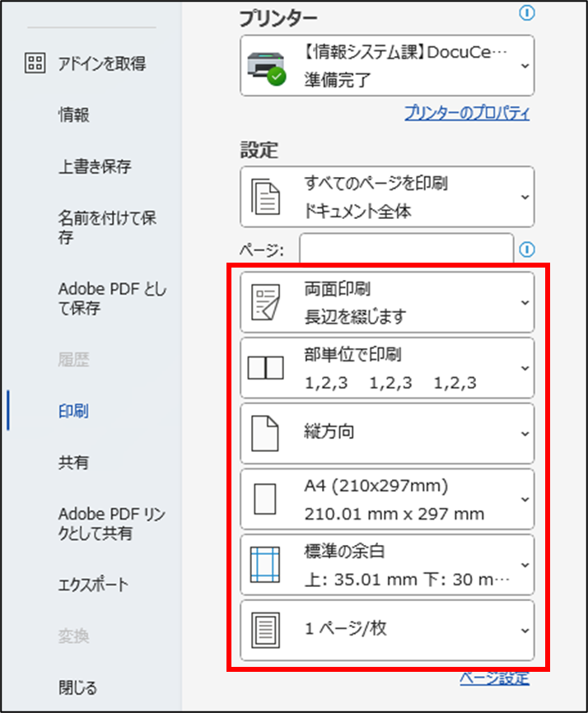The height and width of the screenshot is (713, 588).
Task: Click the printer device icon with green checkmark
Action: click(x=267, y=68)
